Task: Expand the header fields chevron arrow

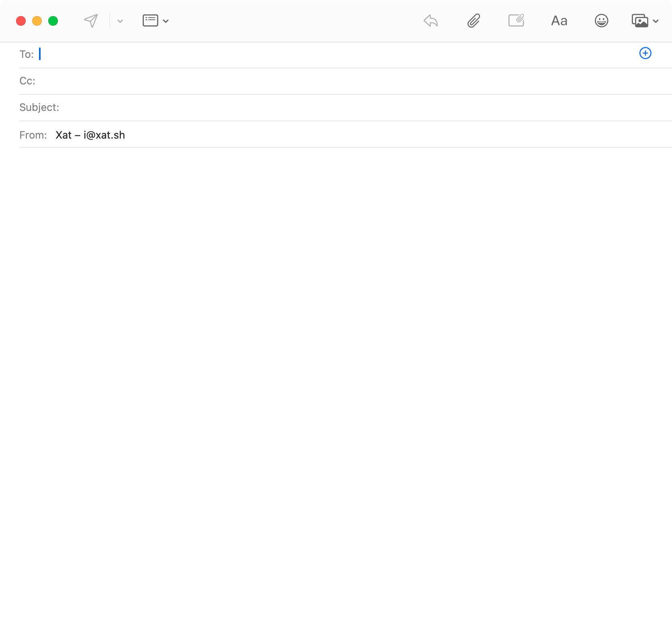Action: (166, 21)
